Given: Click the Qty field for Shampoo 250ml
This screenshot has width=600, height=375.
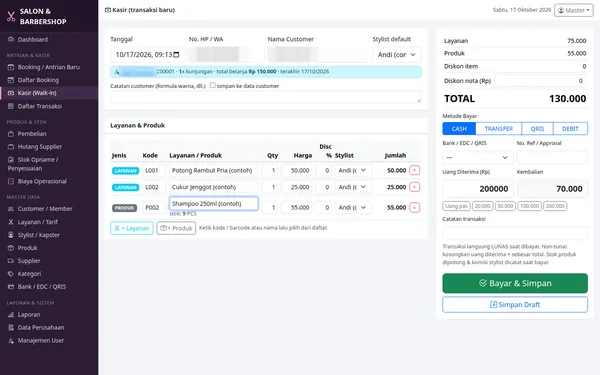Looking at the screenshot, I should [x=269, y=207].
